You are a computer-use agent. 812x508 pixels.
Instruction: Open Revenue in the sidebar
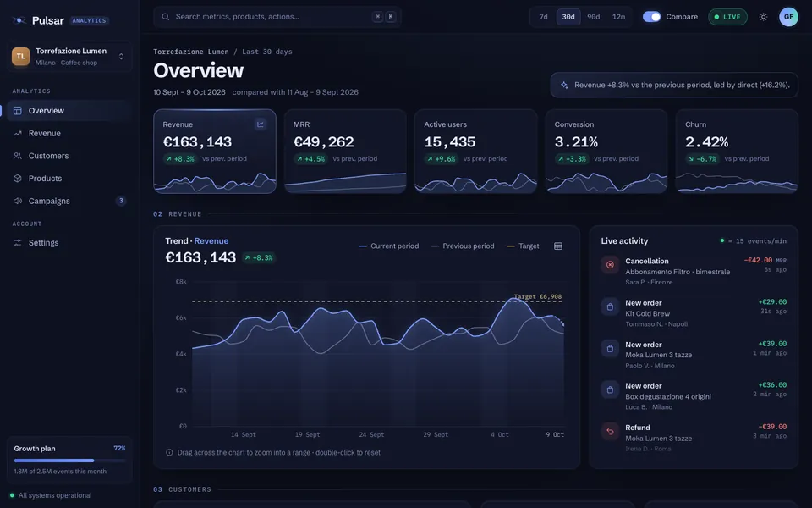69,133
